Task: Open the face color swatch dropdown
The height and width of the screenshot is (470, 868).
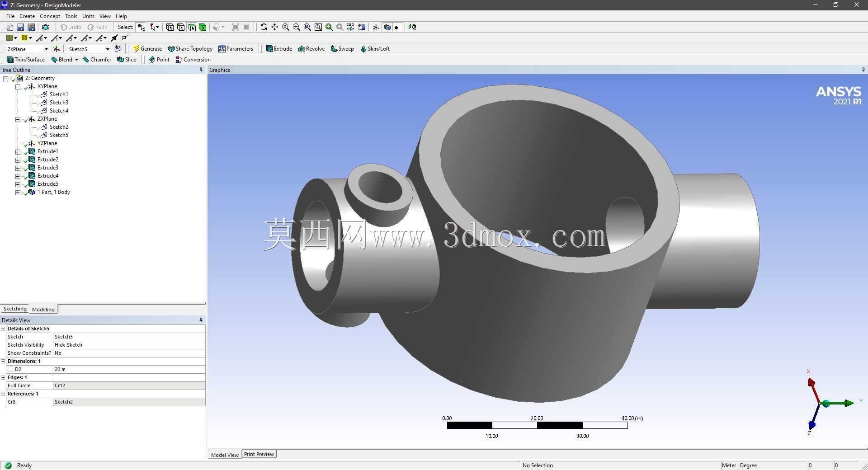Action: coord(15,38)
